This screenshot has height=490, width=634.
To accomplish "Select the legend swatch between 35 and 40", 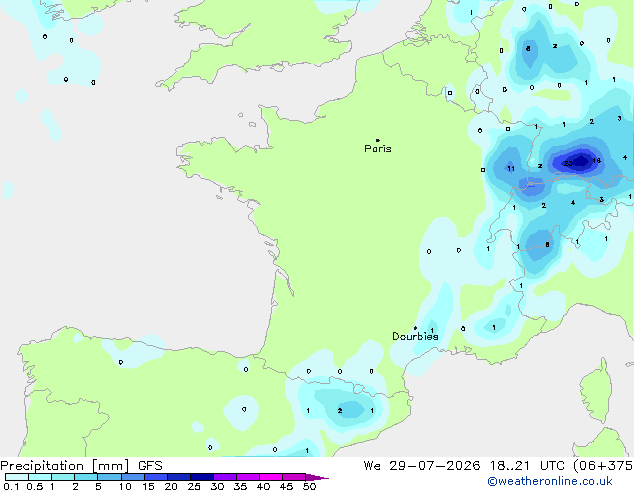I will tap(248, 477).
